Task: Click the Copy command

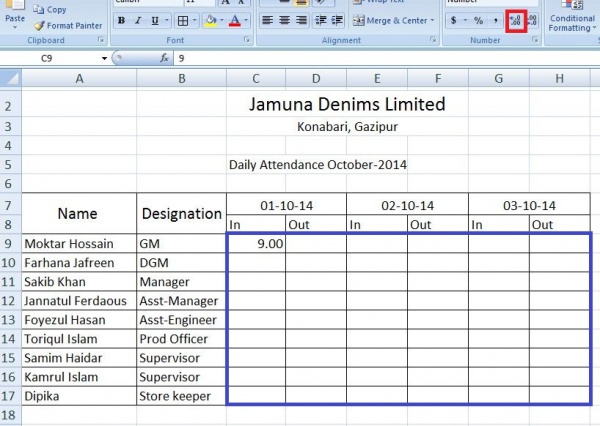Action: click(x=50, y=10)
